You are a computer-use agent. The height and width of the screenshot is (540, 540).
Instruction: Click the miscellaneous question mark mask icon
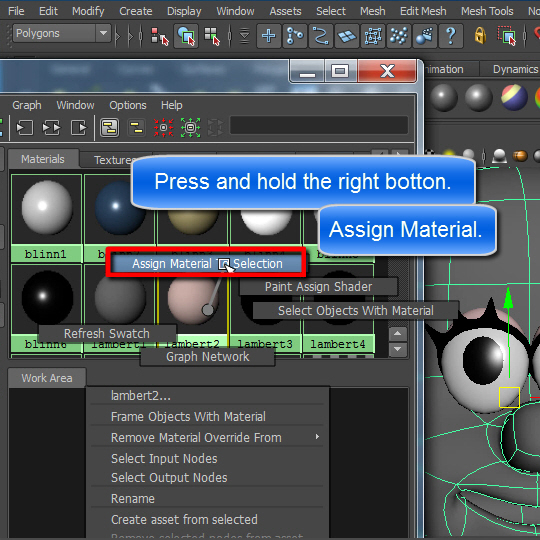tap(451, 36)
